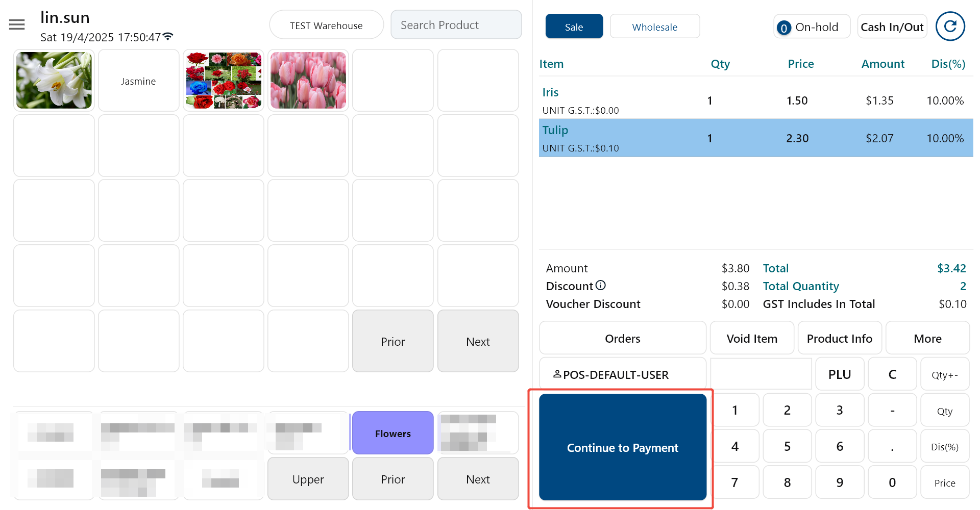Click the POS-DEFAULT-USER customer button
The width and height of the screenshot is (980, 510).
click(622, 375)
